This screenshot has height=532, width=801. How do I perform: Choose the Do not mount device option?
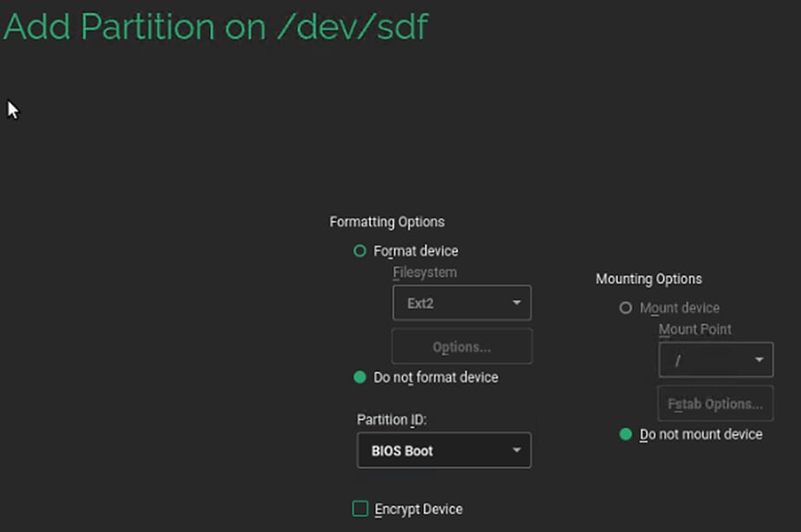tap(626, 435)
